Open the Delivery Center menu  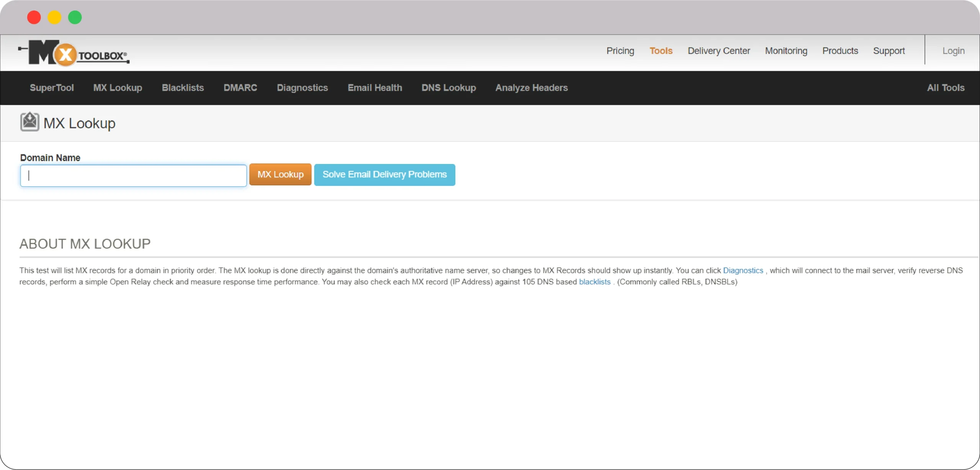point(719,51)
